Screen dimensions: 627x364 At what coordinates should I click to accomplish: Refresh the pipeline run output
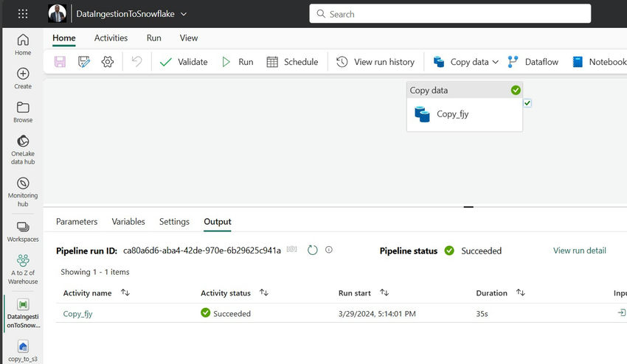312,251
